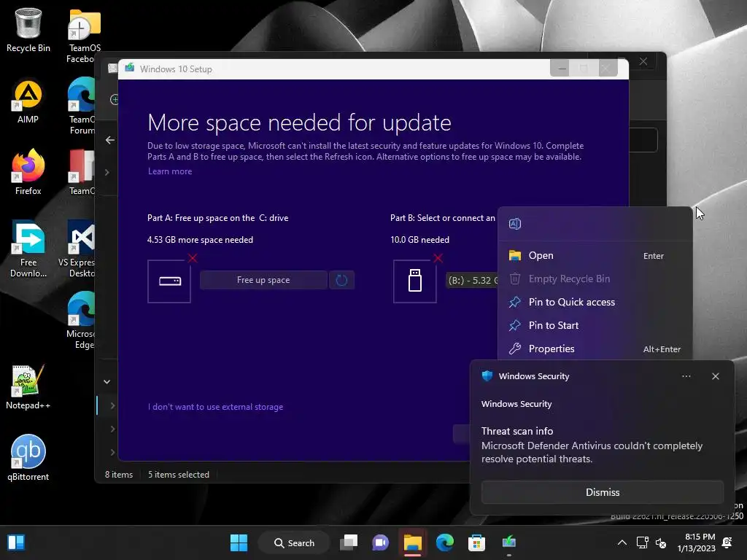This screenshot has width=747, height=560.
Task: Click File Explorer back arrow
Action: pos(110,140)
